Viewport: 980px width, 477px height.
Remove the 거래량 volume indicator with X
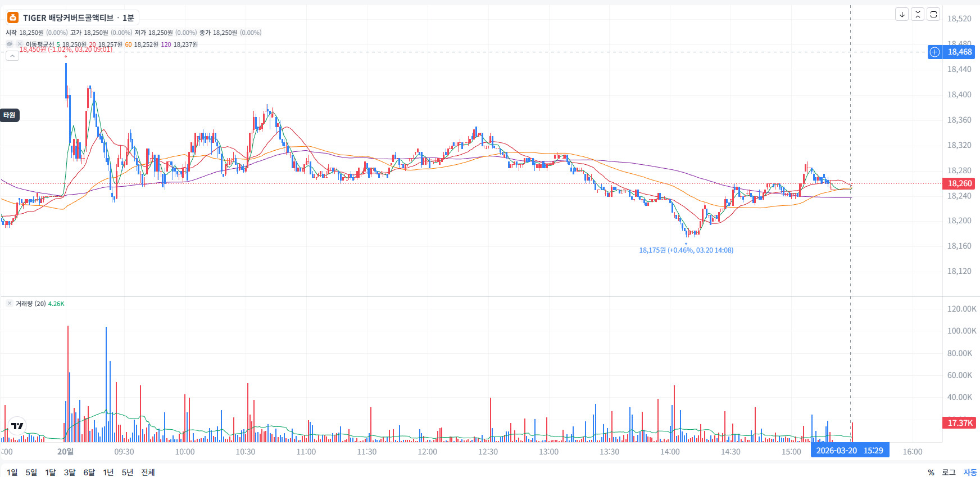pyautogui.click(x=10, y=303)
